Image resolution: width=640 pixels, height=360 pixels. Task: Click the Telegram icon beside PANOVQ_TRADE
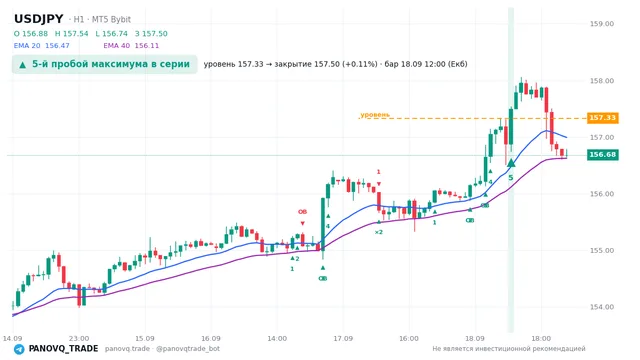pyautogui.click(x=19, y=349)
